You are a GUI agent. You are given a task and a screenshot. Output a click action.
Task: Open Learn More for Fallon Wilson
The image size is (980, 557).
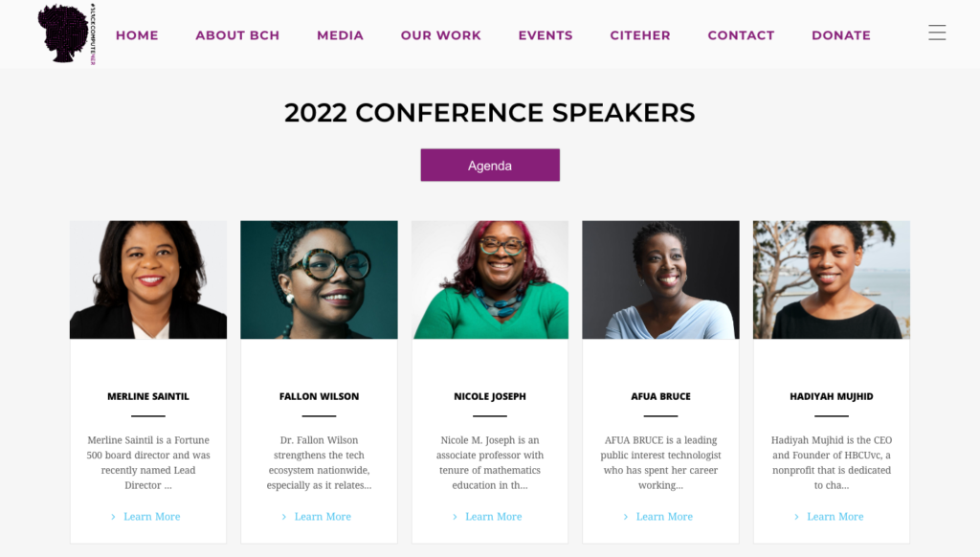323,517
